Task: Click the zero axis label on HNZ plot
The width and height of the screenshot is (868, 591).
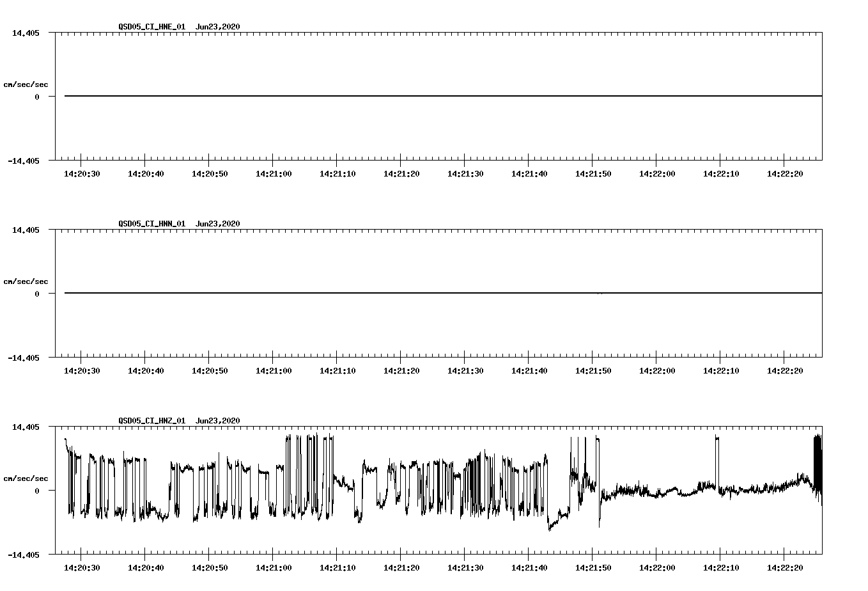Action: 37,491
